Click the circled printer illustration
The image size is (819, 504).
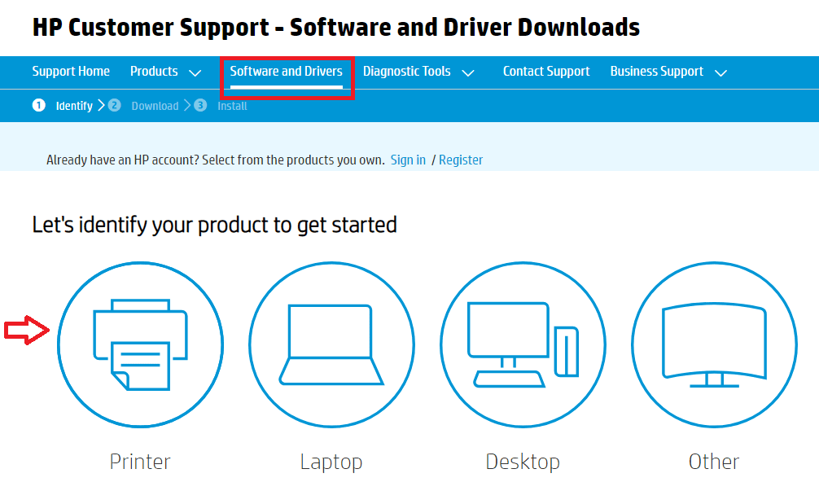[139, 344]
